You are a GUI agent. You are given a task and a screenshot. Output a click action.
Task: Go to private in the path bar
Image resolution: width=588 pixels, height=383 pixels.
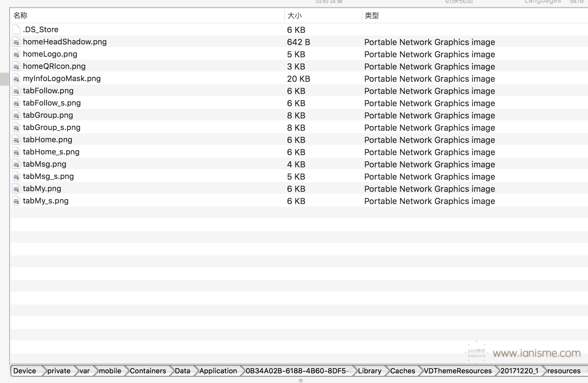pos(59,371)
